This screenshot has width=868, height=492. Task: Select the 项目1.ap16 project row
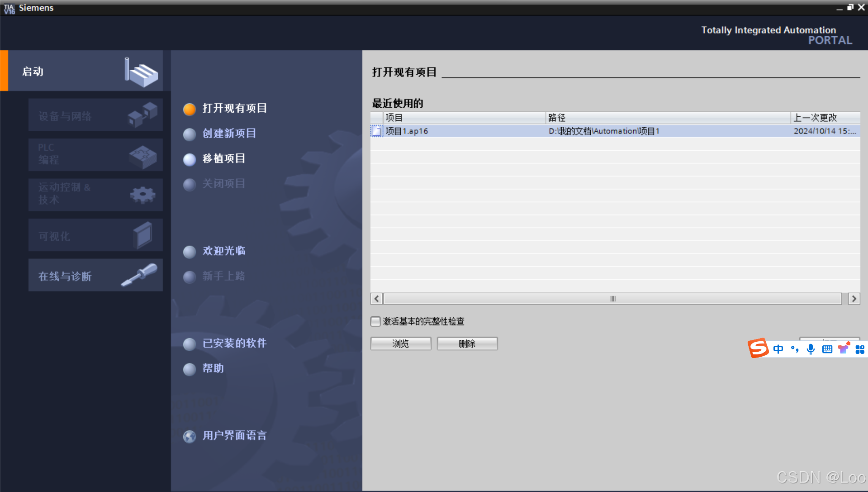point(615,131)
